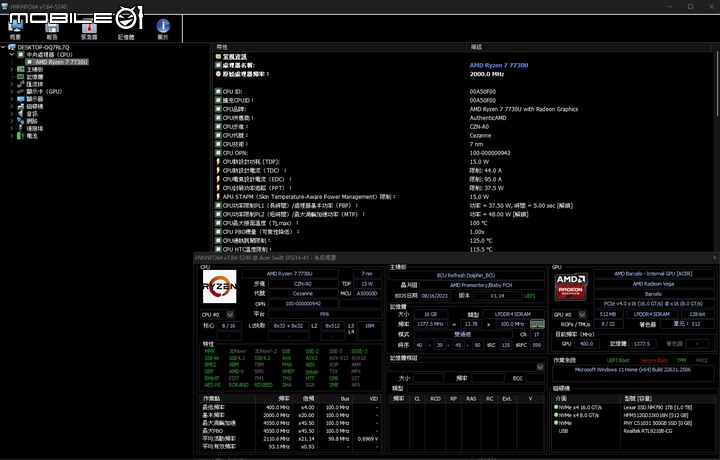The width and height of the screenshot is (720, 460).
Task: Click the Microsoft Windows 11 Home build text
Action: [x=633, y=370]
